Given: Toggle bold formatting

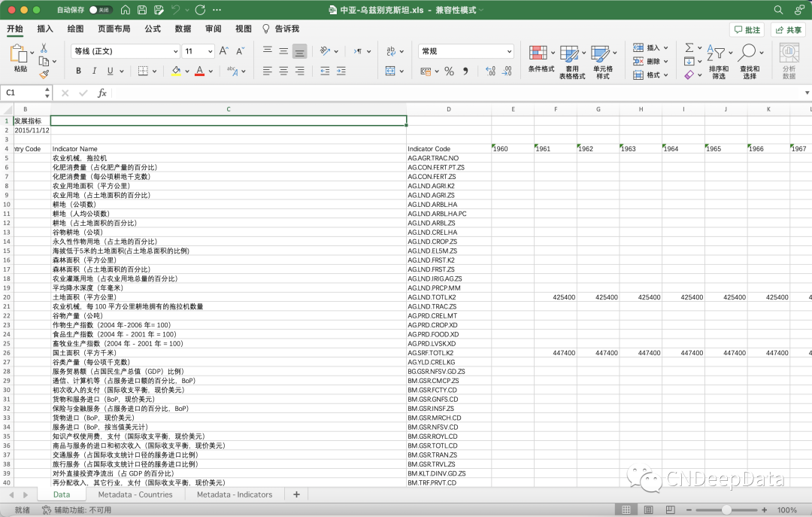Looking at the screenshot, I should (x=78, y=71).
